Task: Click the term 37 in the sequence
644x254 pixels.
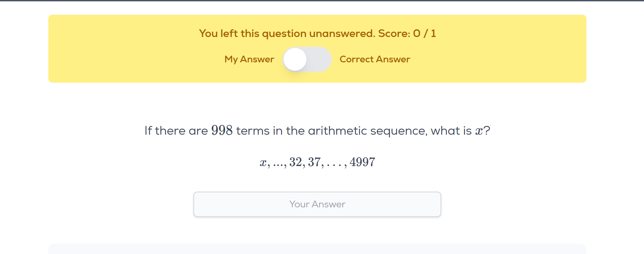Action: coord(314,162)
